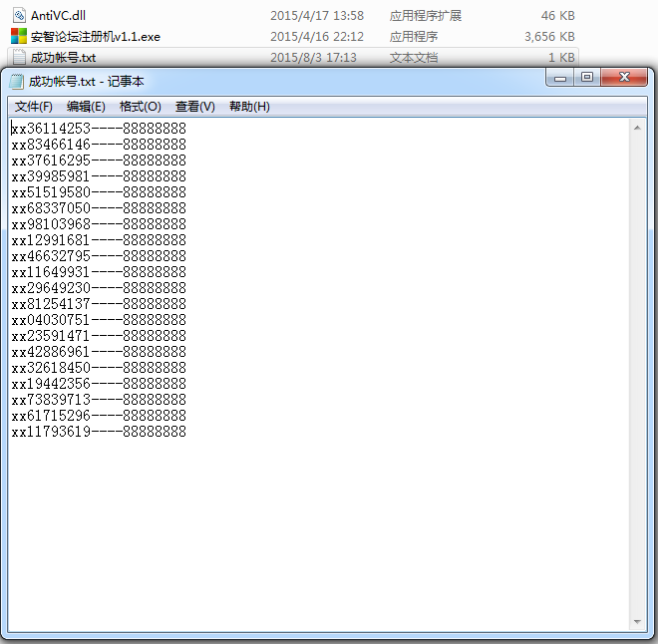Click the line xx51519580----88888888
This screenshot has width=658, height=644.
(99, 192)
